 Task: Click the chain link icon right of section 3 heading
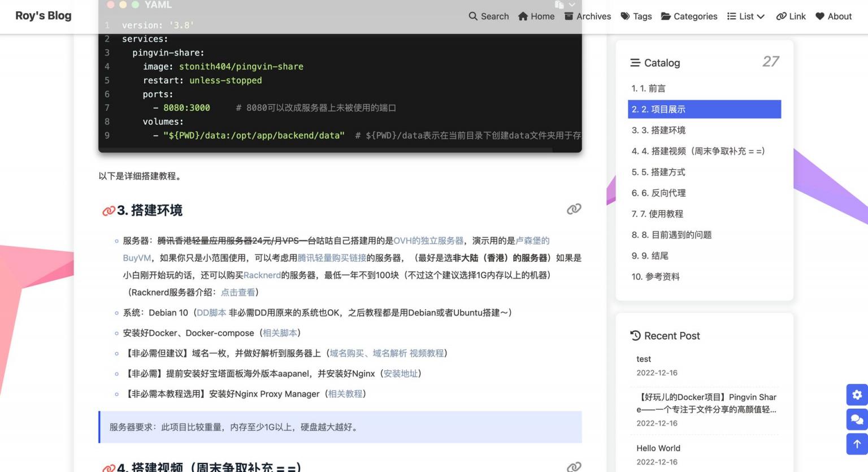pos(574,209)
